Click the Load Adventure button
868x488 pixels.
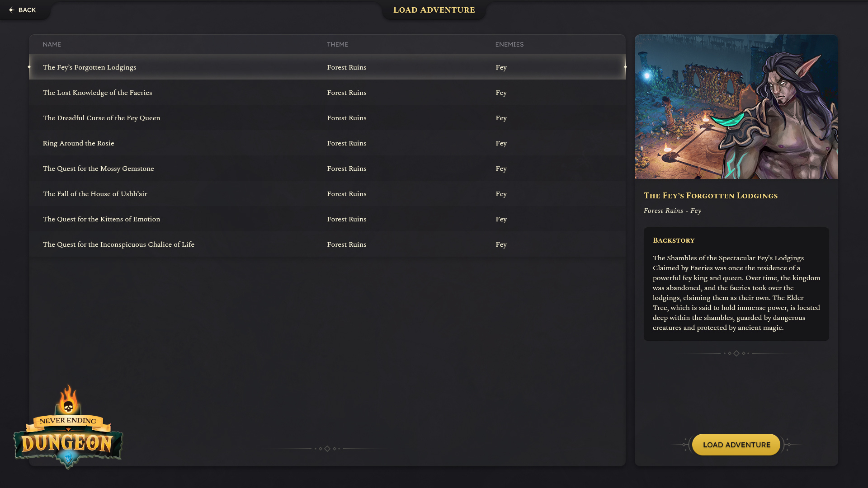click(736, 445)
